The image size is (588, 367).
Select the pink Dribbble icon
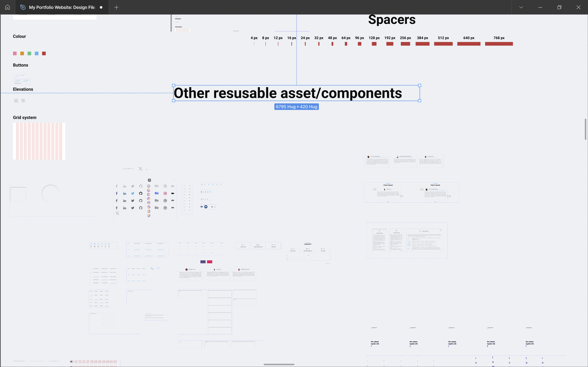pyautogui.click(x=165, y=193)
